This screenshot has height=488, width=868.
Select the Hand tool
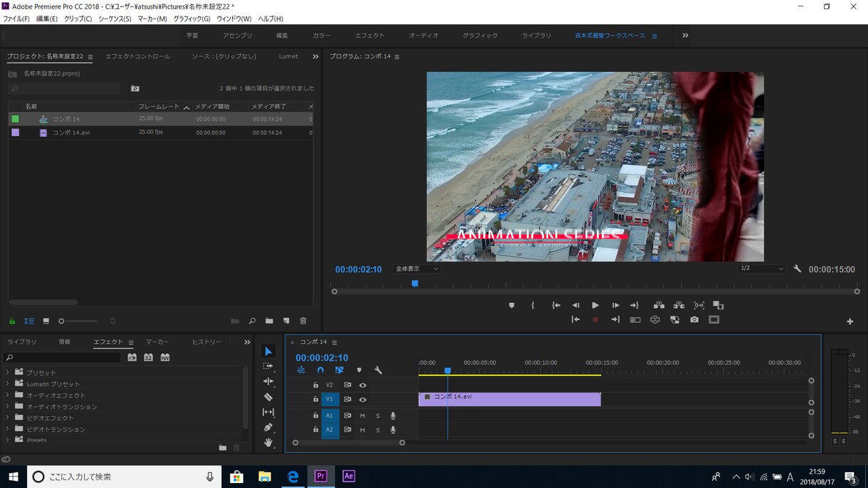(268, 442)
